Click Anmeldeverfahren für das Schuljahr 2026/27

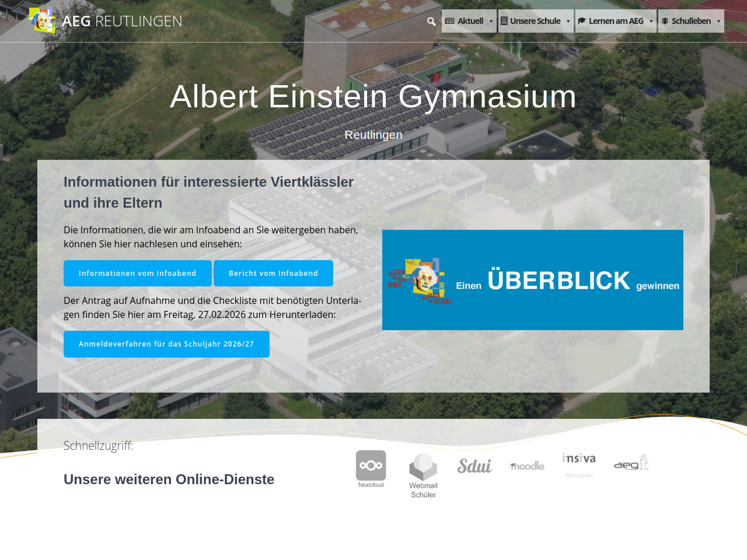tap(166, 344)
